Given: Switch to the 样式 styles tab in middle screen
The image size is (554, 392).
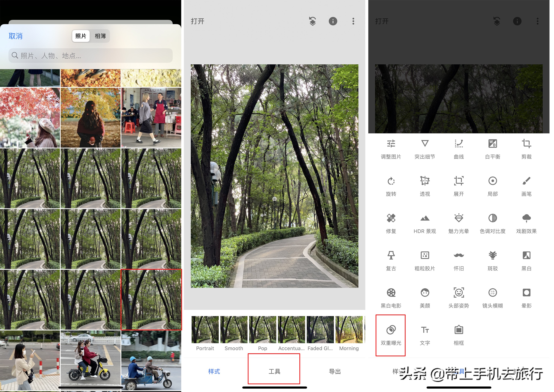Looking at the screenshot, I should point(214,371).
